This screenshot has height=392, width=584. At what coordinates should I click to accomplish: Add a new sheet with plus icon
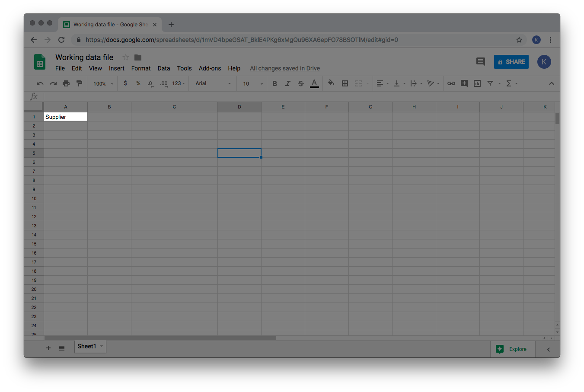pyautogui.click(x=48, y=348)
